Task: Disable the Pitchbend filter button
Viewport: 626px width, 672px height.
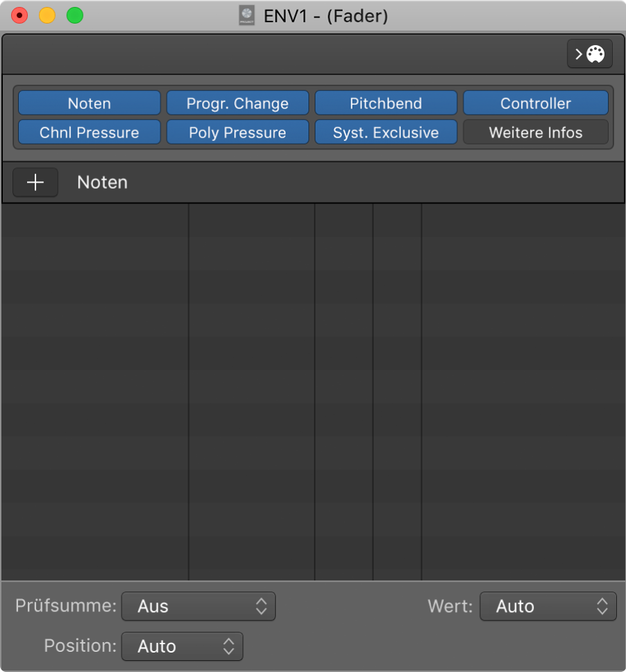Action: pyautogui.click(x=386, y=103)
